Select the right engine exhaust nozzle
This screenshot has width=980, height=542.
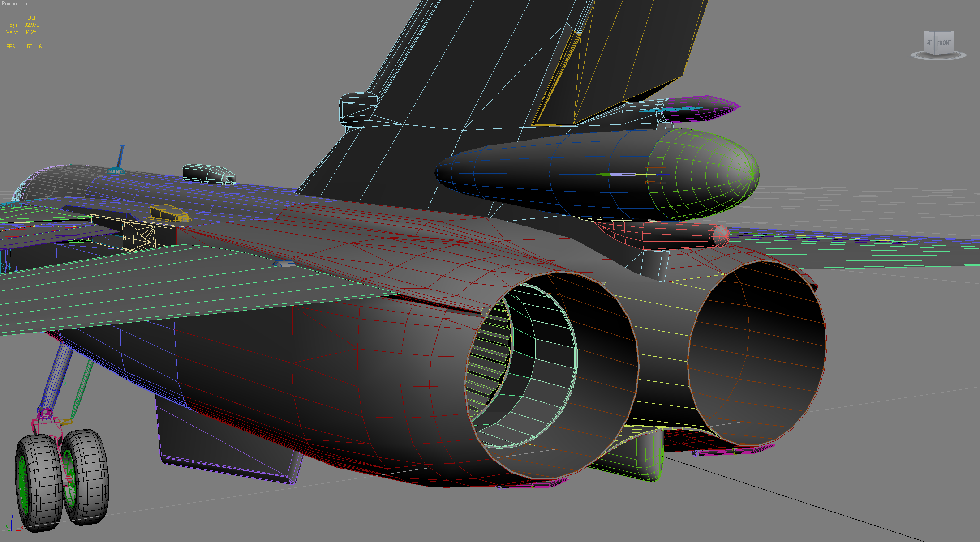click(x=757, y=354)
